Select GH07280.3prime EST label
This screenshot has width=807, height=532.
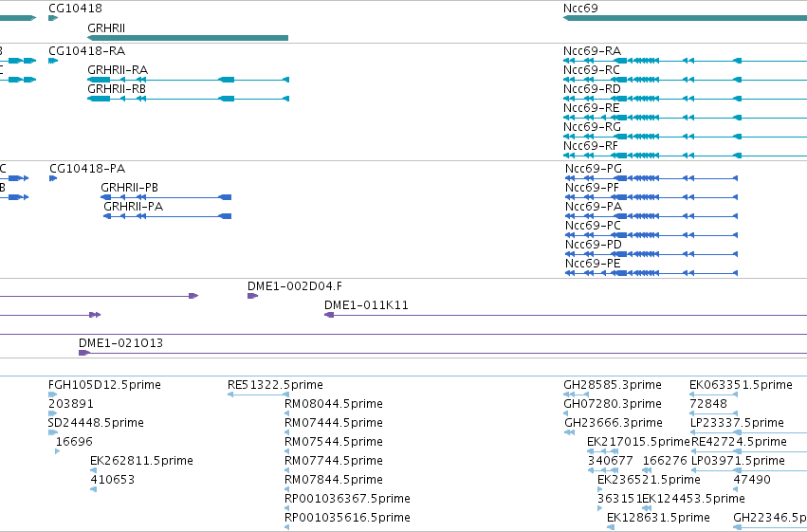[x=613, y=404]
